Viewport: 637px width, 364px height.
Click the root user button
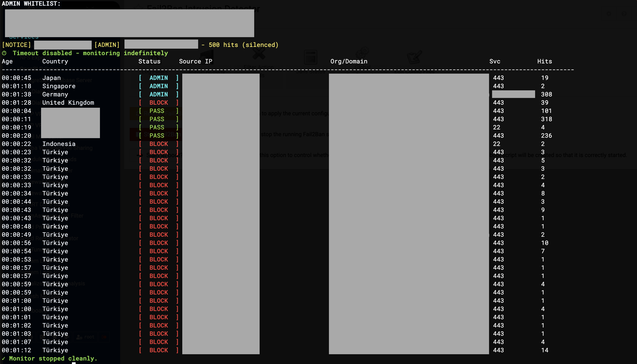86,337
